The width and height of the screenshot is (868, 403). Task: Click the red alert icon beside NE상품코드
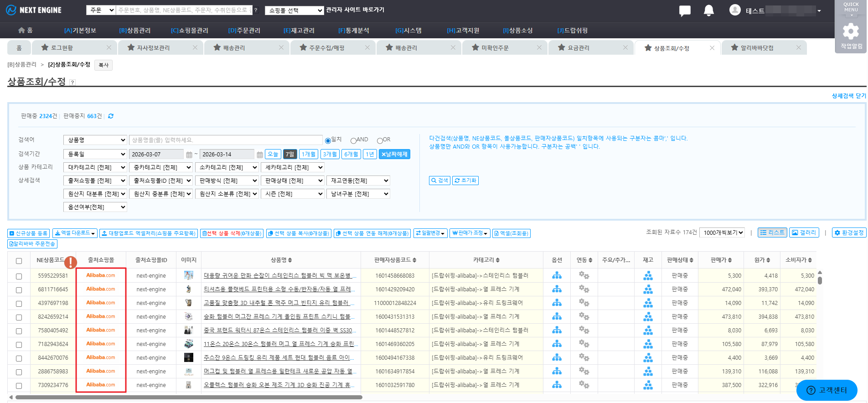click(71, 262)
